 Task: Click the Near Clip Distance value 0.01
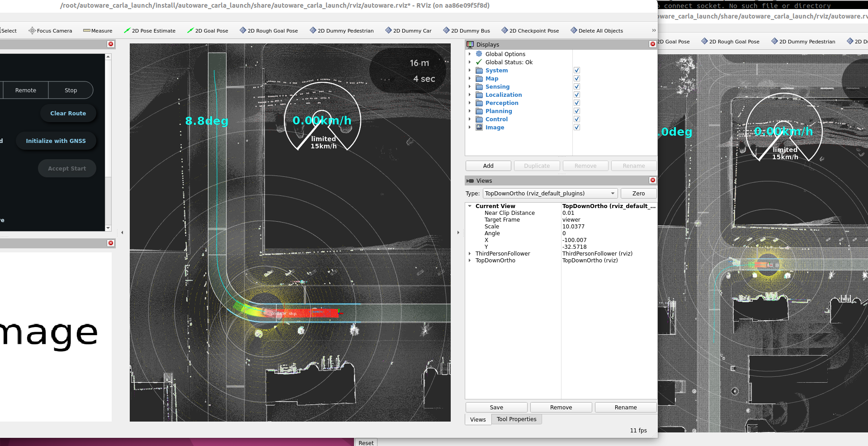(568, 213)
